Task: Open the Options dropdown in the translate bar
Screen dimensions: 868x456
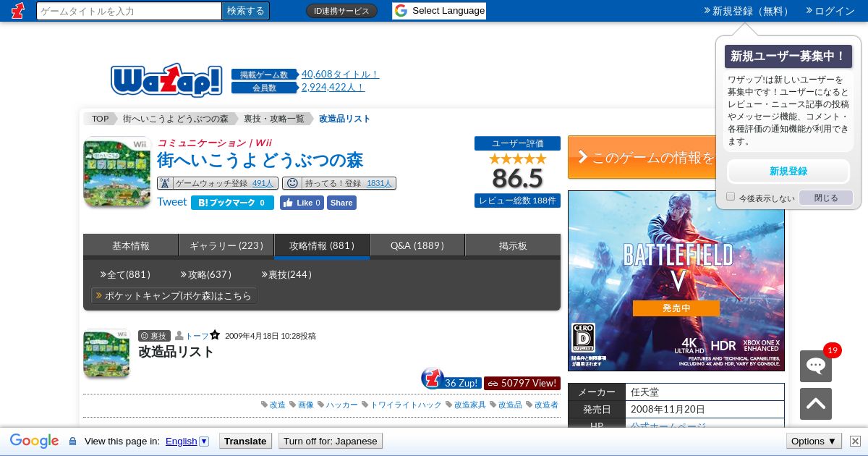Action: [x=814, y=441]
